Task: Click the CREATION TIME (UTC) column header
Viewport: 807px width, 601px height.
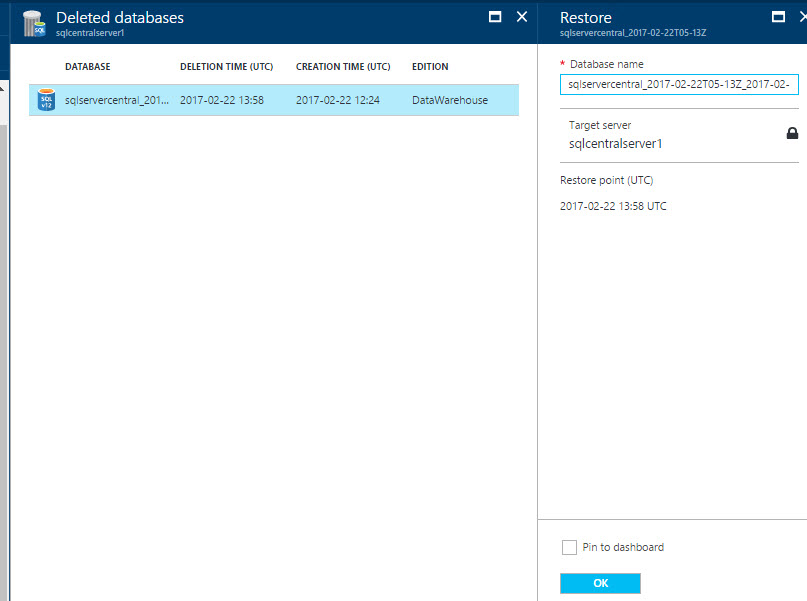Action: (x=343, y=66)
